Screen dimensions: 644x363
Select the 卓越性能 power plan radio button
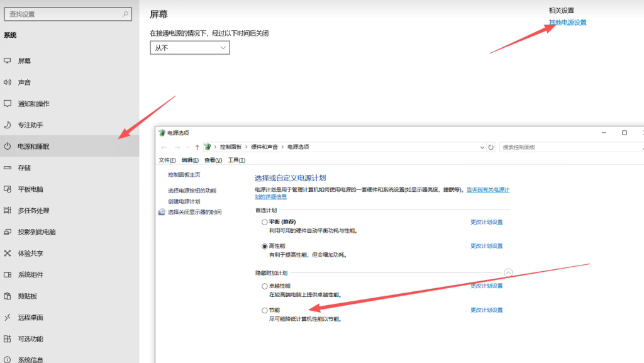pos(265,286)
